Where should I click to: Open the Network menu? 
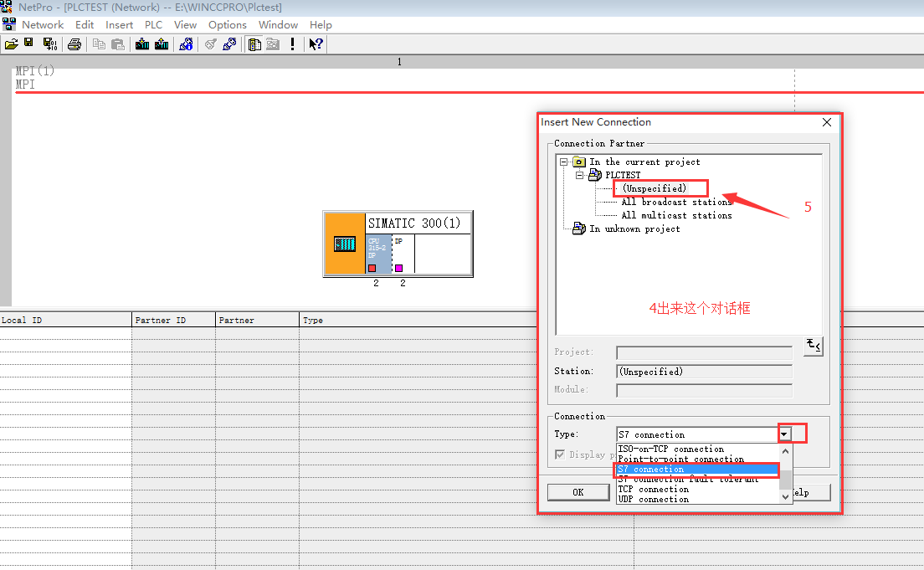click(x=43, y=25)
